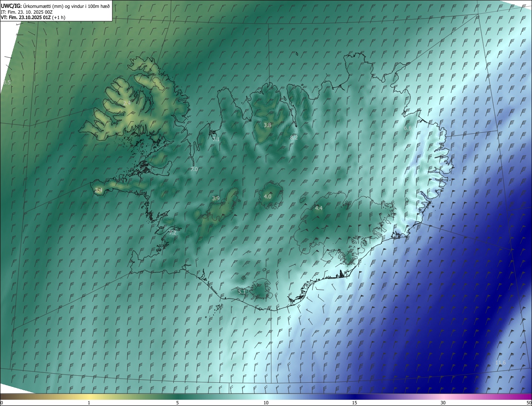Viewport: 532px width, 406px height.
Task: Click the 8.2 precipitation value label
Action: (x=294, y=137)
